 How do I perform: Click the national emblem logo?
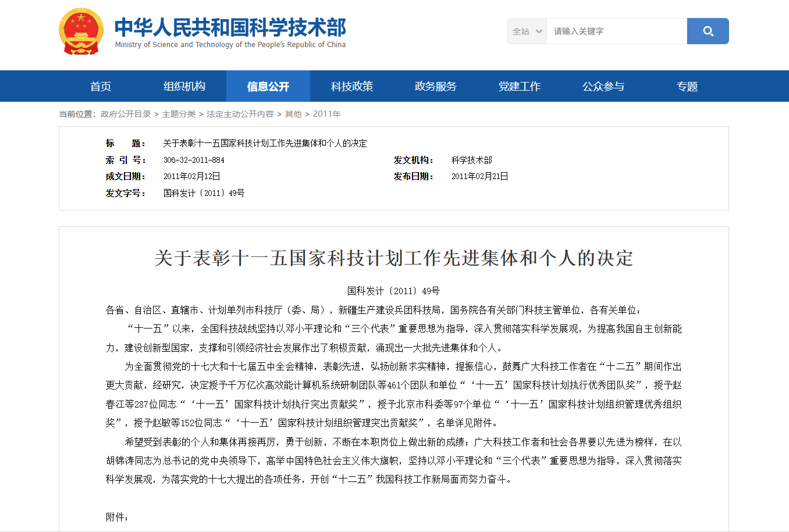point(81,31)
